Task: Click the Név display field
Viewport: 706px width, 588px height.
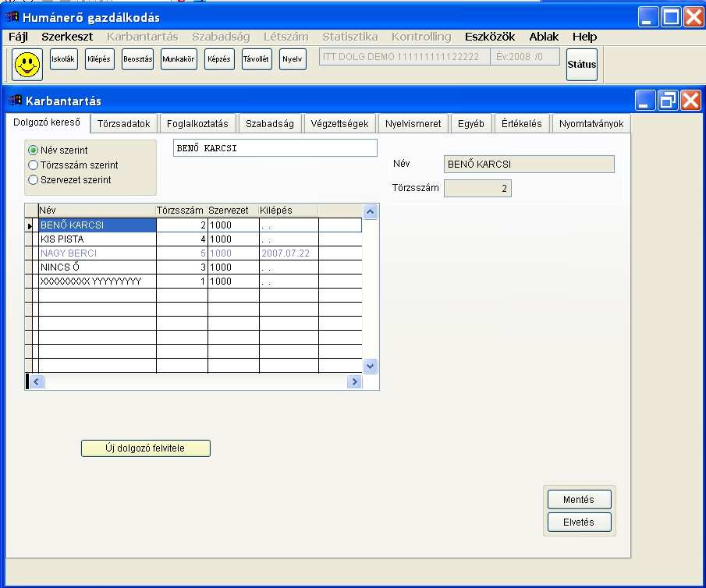Action: [x=529, y=164]
